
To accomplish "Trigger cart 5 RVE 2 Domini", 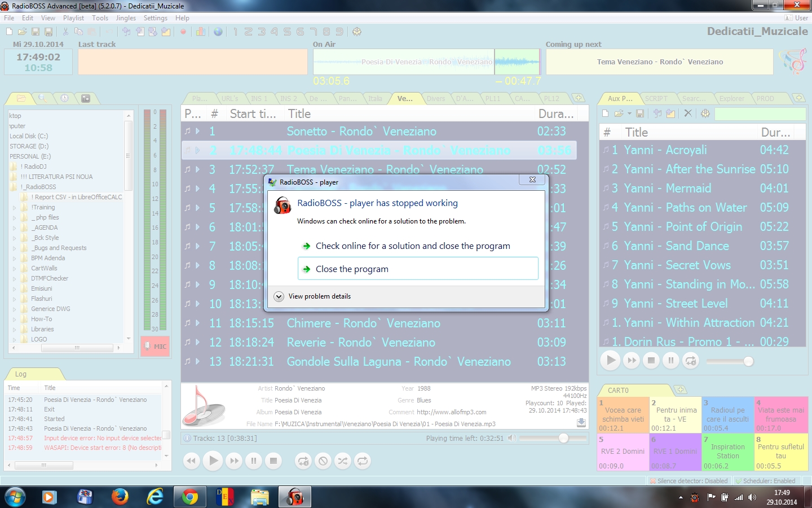I will pyautogui.click(x=623, y=452).
